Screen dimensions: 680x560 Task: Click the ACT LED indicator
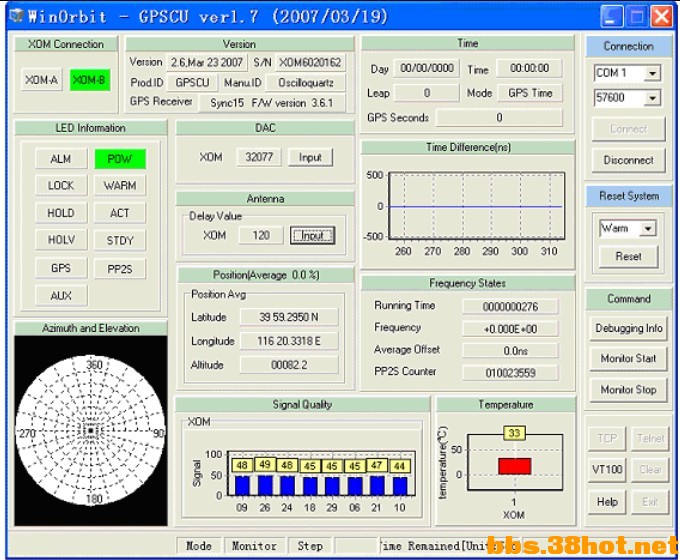(x=120, y=213)
